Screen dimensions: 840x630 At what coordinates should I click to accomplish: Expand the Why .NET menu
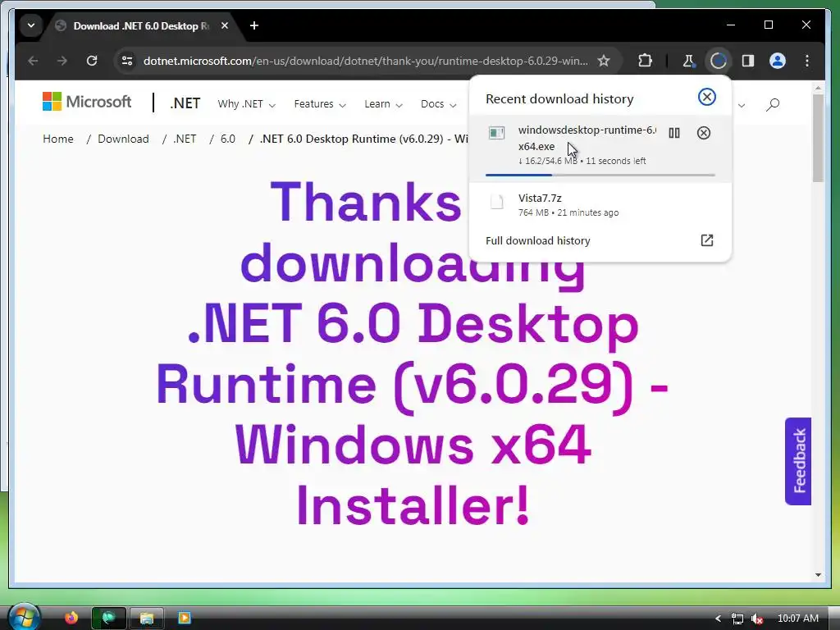tap(246, 104)
